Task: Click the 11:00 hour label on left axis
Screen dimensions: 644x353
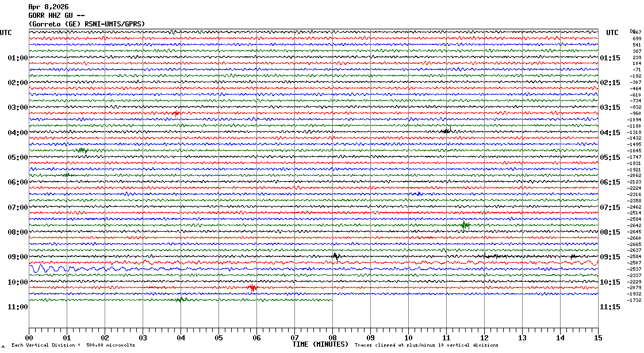Action: (18, 307)
